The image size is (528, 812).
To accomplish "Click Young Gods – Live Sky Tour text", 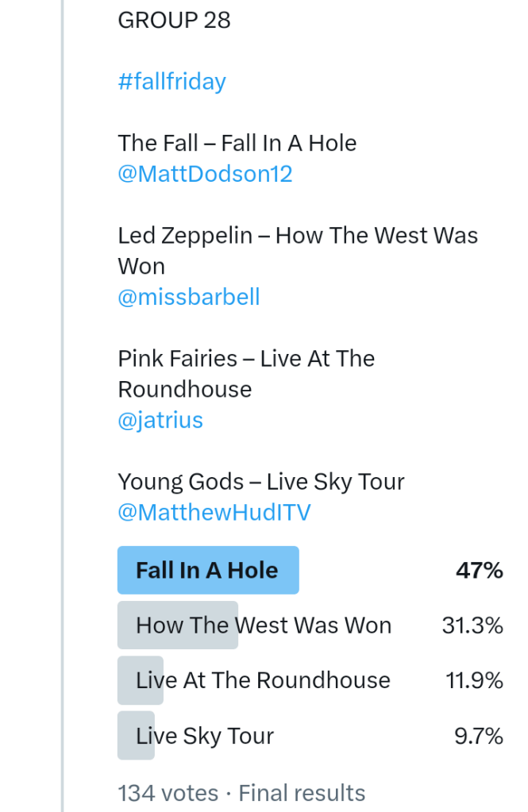I will pyautogui.click(x=261, y=482).
